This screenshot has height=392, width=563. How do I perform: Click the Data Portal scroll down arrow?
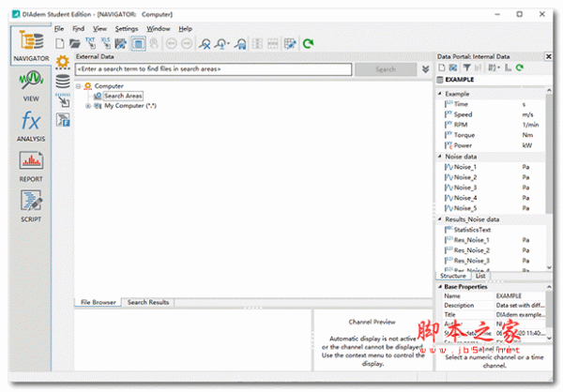(549, 267)
